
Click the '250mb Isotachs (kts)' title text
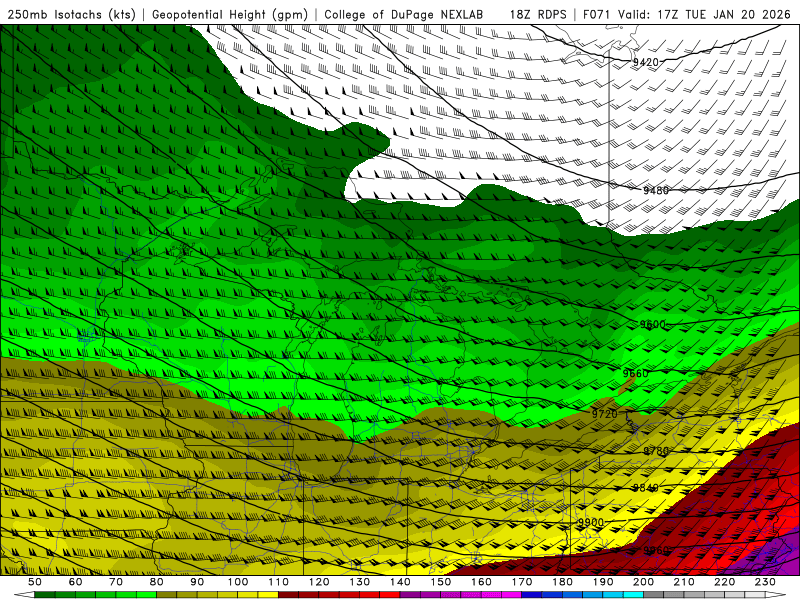click(x=71, y=14)
